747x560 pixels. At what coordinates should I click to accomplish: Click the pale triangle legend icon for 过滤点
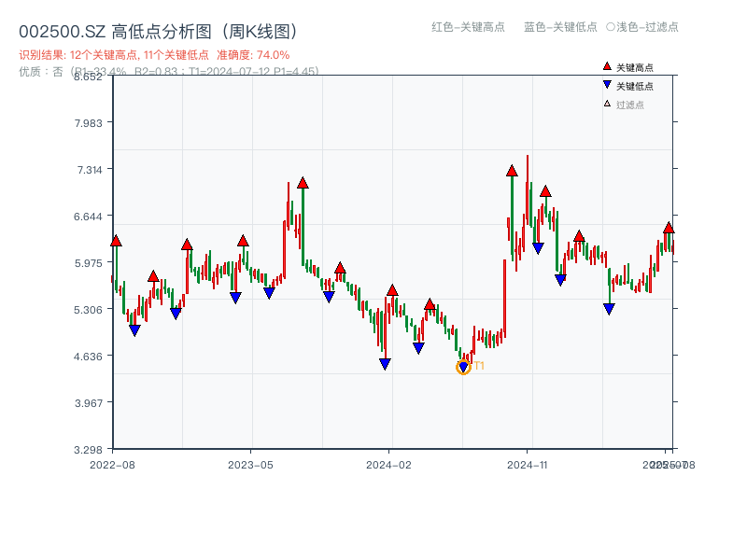[607, 104]
